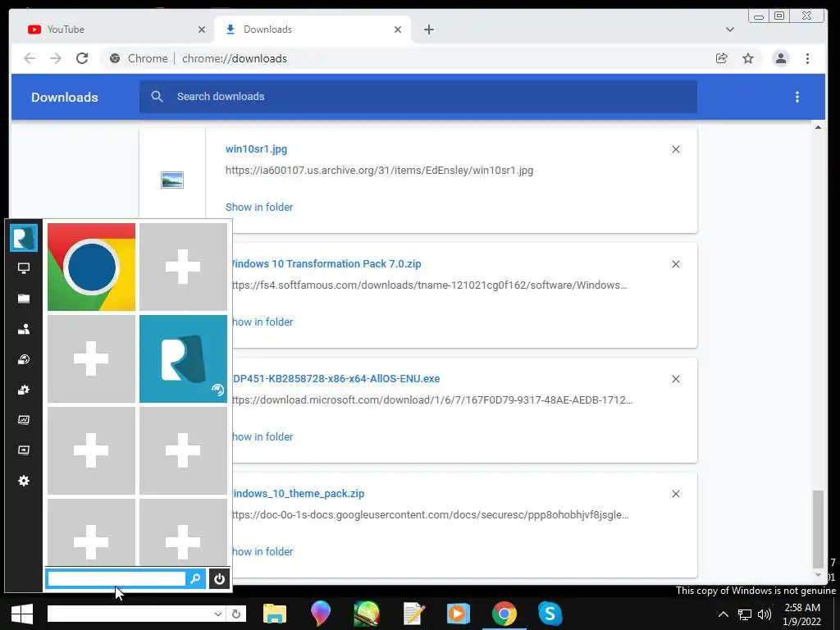Open the folder icon in start sidebar
The width and height of the screenshot is (840, 630).
[24, 299]
